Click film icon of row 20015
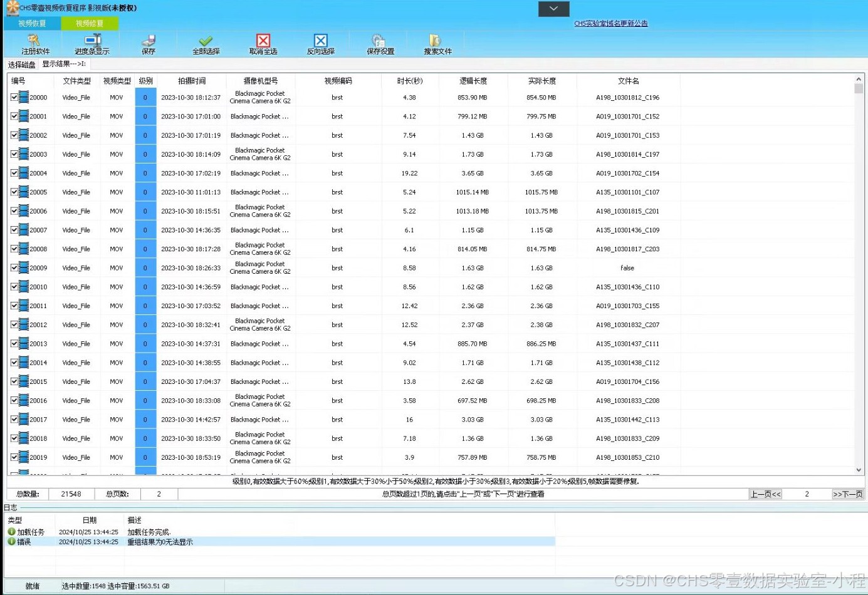The height and width of the screenshot is (595, 868). (24, 381)
